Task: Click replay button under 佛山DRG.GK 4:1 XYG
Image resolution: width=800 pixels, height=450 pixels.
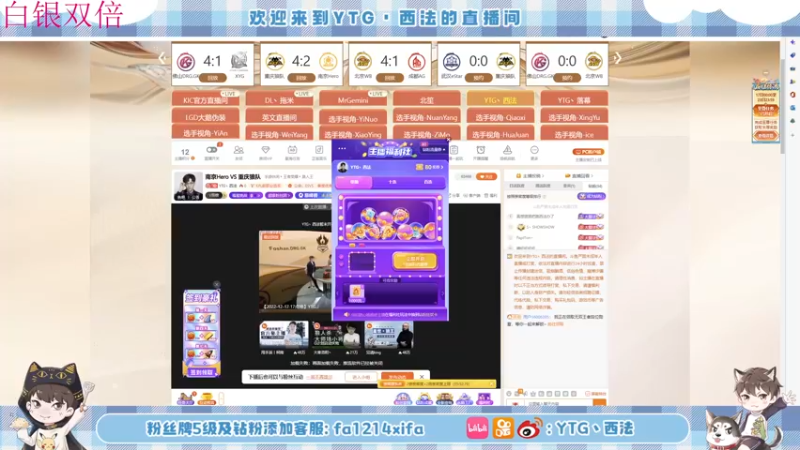Action: tap(213, 78)
